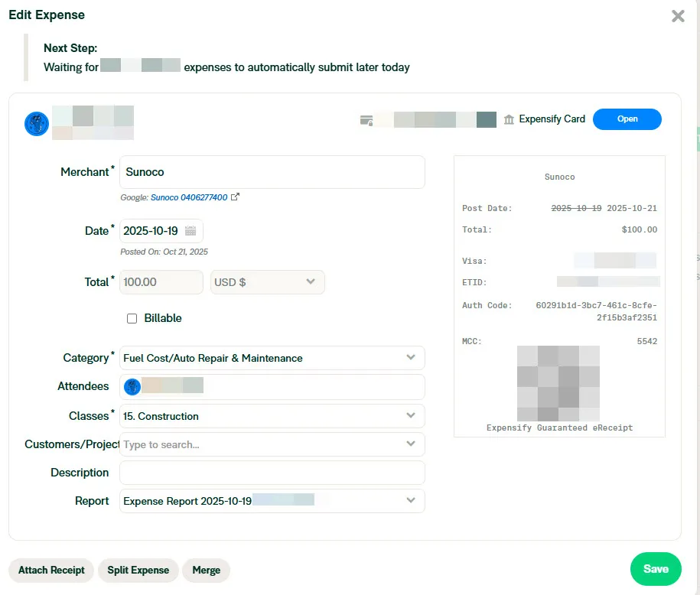Click the Split Expense button
This screenshot has height=595, width=700.
point(138,570)
